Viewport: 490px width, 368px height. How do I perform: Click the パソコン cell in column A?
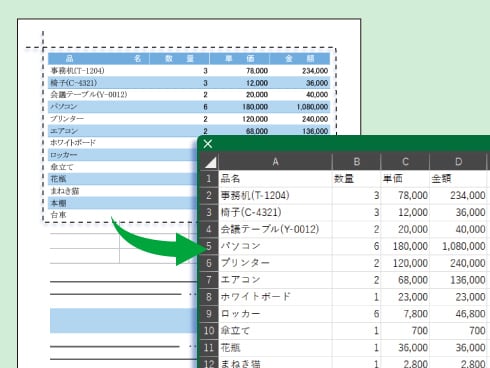coord(275,246)
